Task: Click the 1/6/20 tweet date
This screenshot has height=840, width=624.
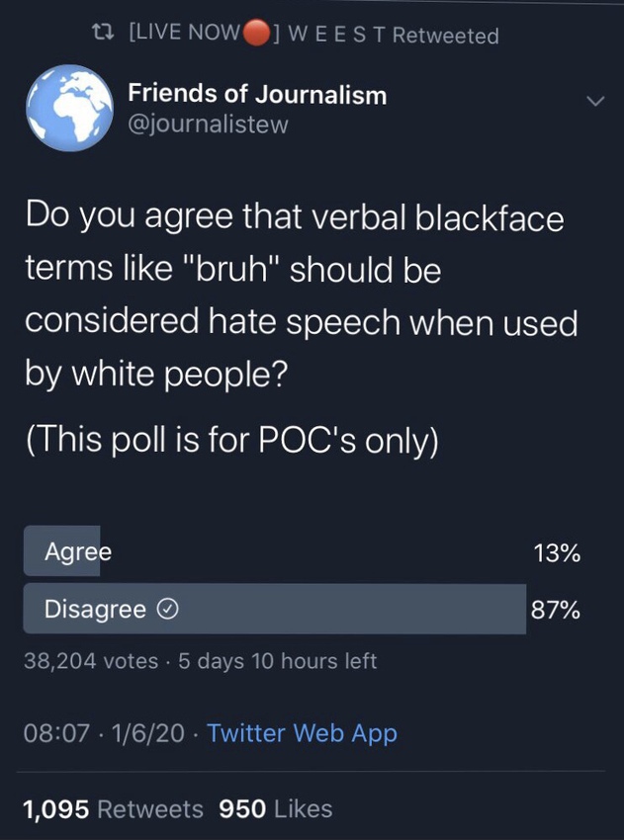Action: coord(148,733)
